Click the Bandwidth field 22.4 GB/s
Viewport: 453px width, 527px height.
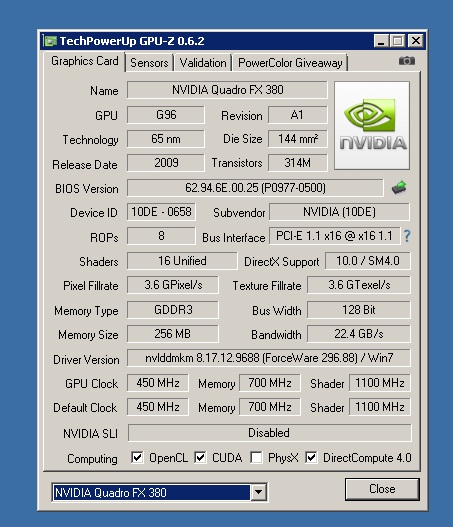point(359,334)
